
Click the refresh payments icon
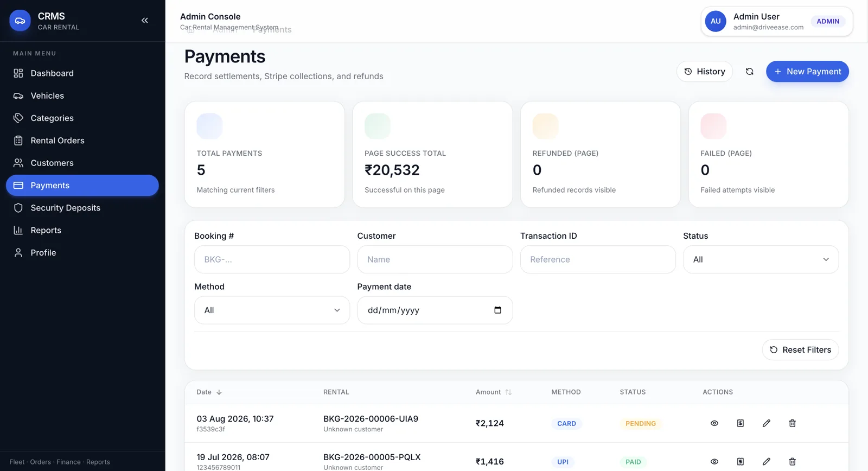click(x=749, y=72)
